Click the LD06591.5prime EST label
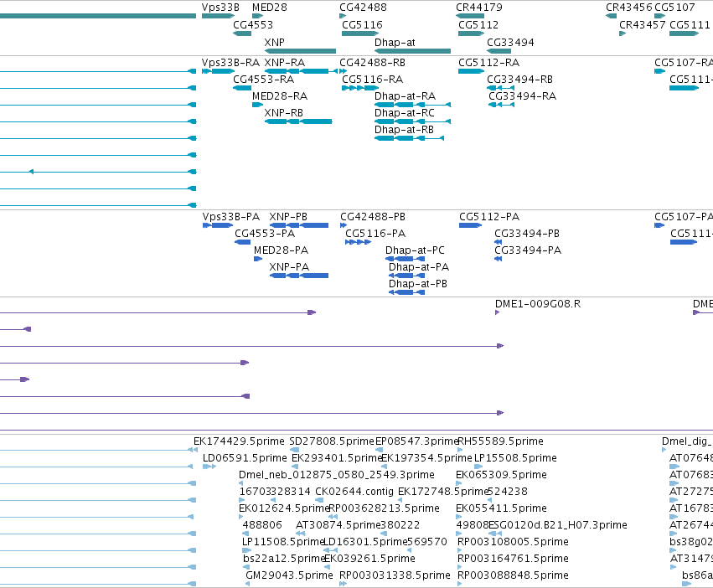The height and width of the screenshot is (588, 713). click(245, 458)
